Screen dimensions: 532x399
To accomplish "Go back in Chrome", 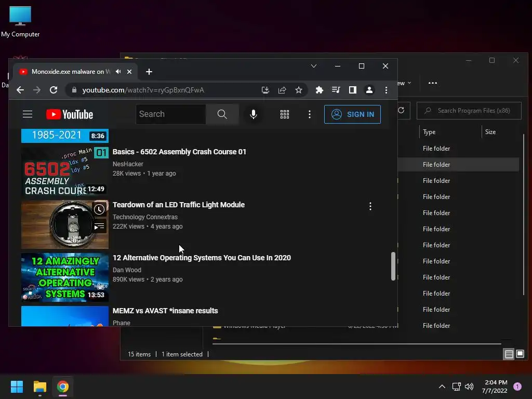I will pyautogui.click(x=20, y=90).
